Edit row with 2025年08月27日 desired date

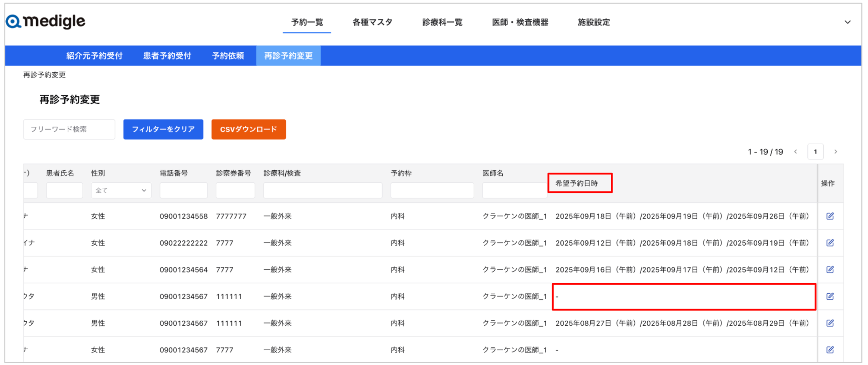pyautogui.click(x=830, y=323)
